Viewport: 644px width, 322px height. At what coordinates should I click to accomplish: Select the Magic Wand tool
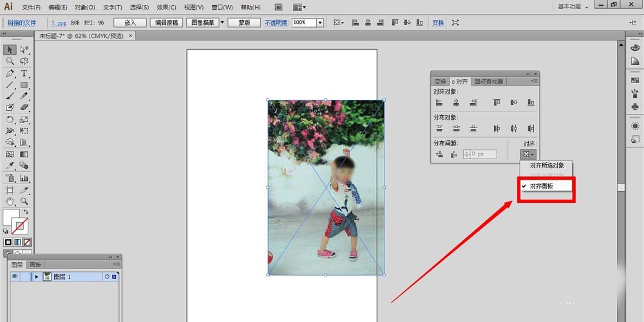10,61
